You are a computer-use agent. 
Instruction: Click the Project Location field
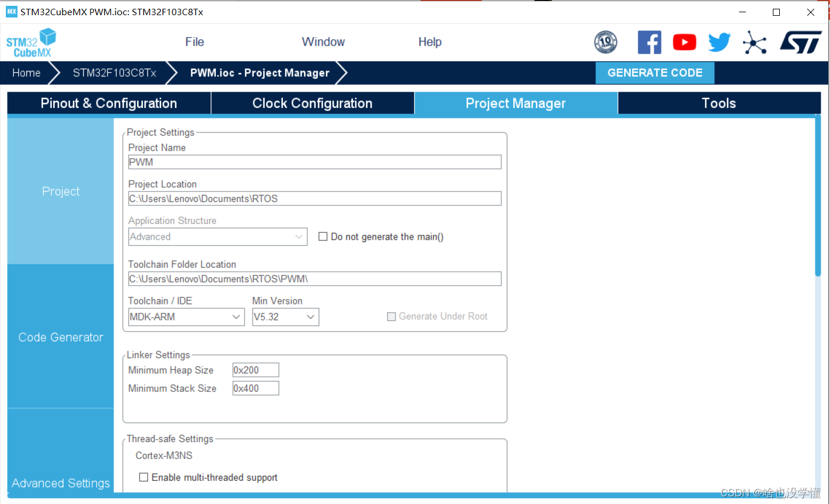click(x=314, y=199)
